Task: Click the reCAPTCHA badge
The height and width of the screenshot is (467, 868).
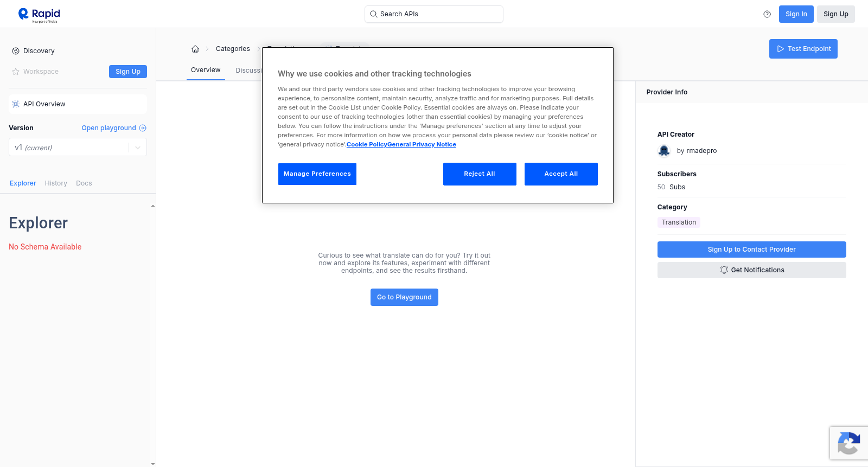Action: (x=849, y=443)
